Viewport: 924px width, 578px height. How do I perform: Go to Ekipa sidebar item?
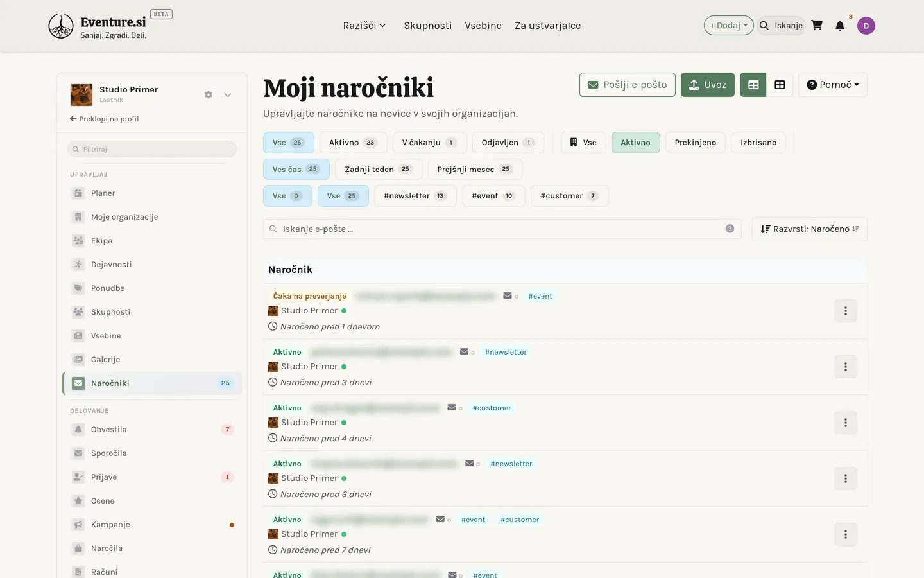[152, 241]
